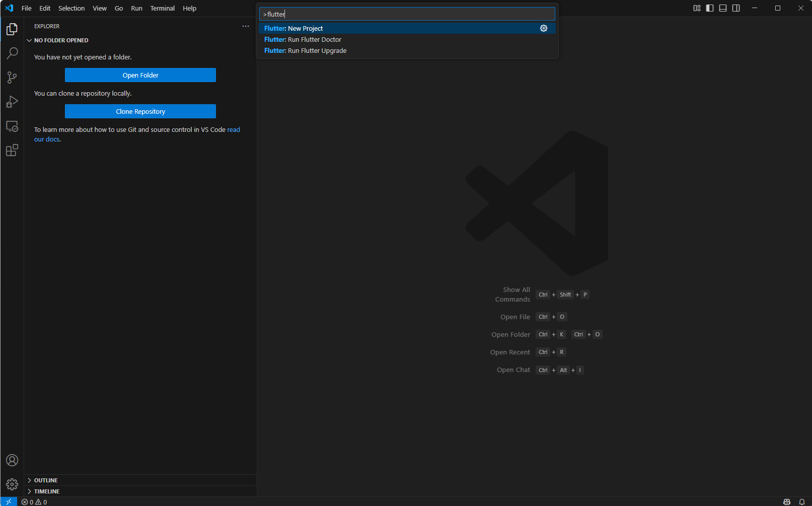Open the Extensions view
812x506 pixels.
[12, 150]
